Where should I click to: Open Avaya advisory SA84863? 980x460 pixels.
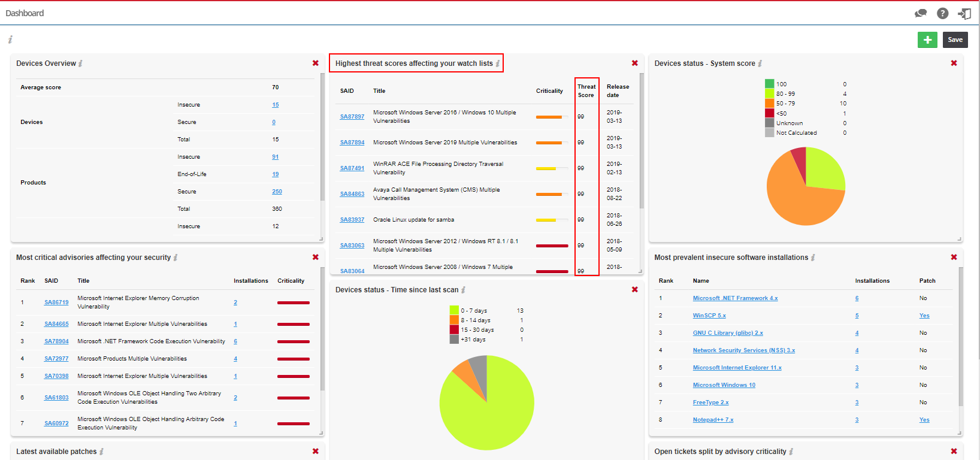pyautogui.click(x=352, y=194)
